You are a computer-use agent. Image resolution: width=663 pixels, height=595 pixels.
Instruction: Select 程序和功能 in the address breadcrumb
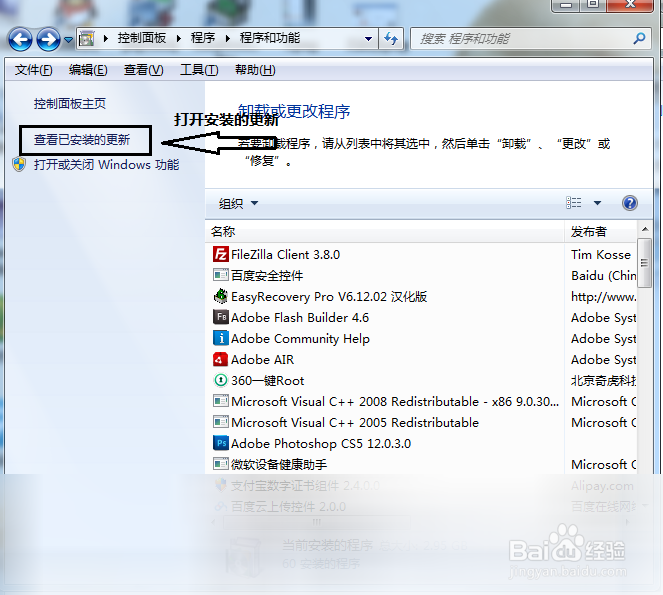(x=270, y=38)
